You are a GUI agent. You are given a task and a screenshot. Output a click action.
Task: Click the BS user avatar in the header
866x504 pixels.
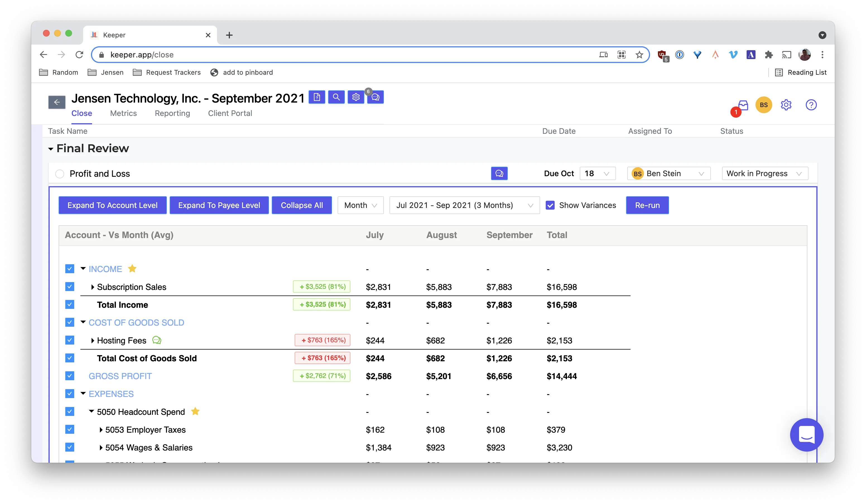click(764, 105)
